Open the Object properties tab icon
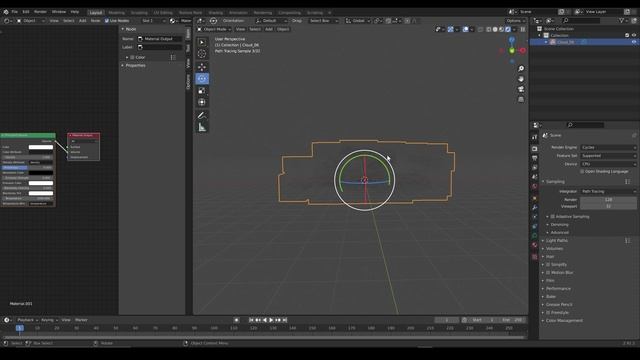Screen dimensions: 640x360 tap(535, 198)
